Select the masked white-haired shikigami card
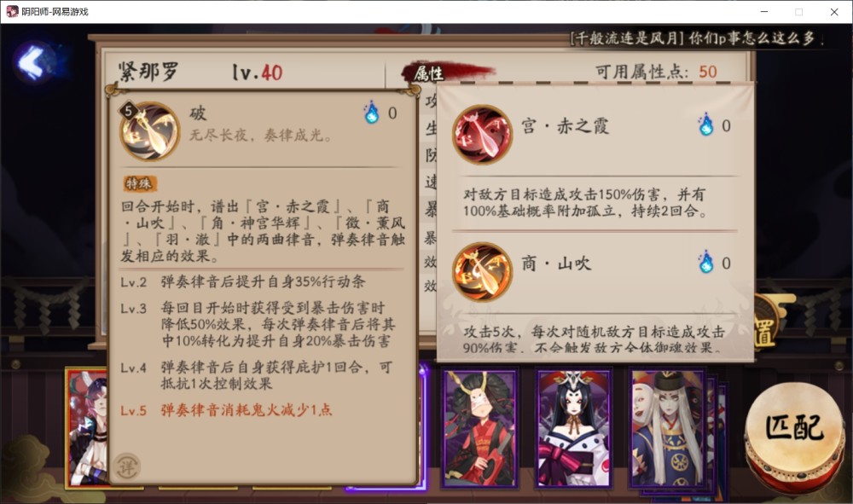 pyautogui.click(x=668, y=428)
